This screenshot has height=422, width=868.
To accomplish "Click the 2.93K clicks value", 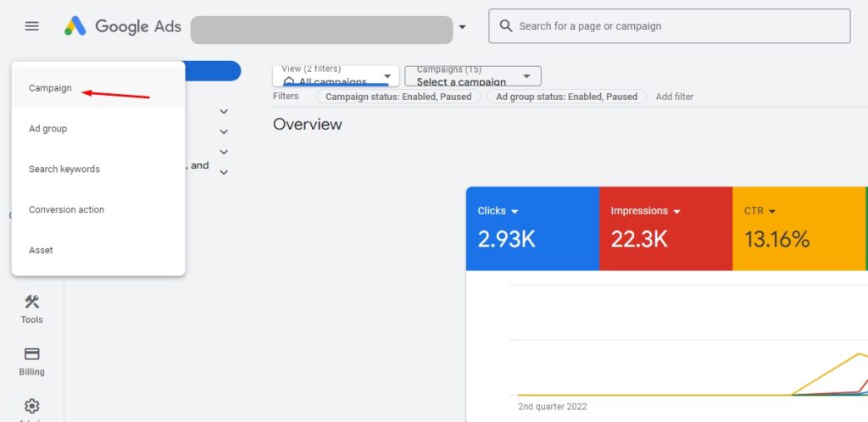I will (x=507, y=240).
